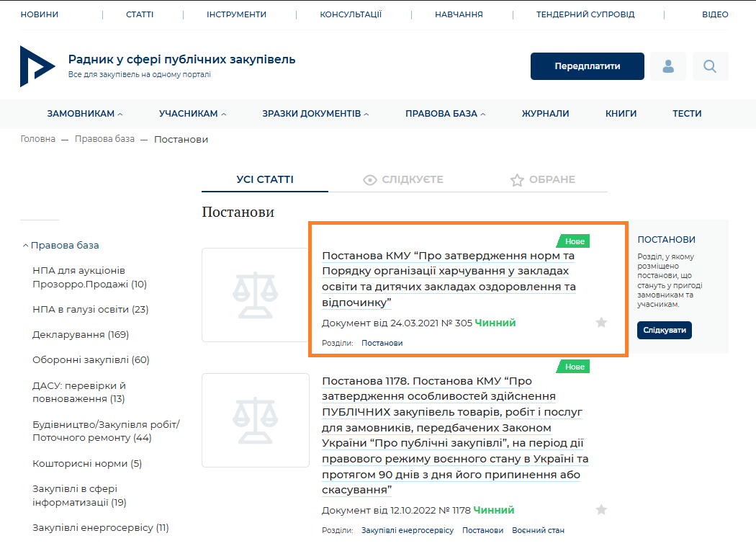Click the Воєнний стан section tag

tap(538, 530)
